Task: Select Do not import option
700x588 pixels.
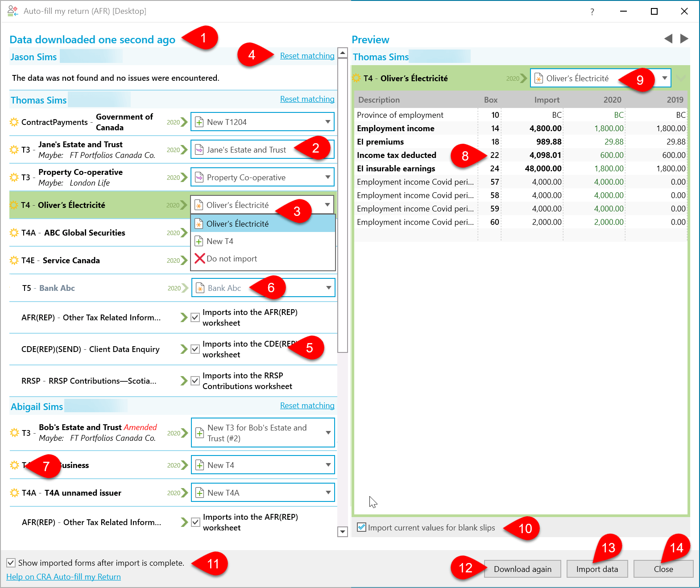Action: pyautogui.click(x=263, y=259)
